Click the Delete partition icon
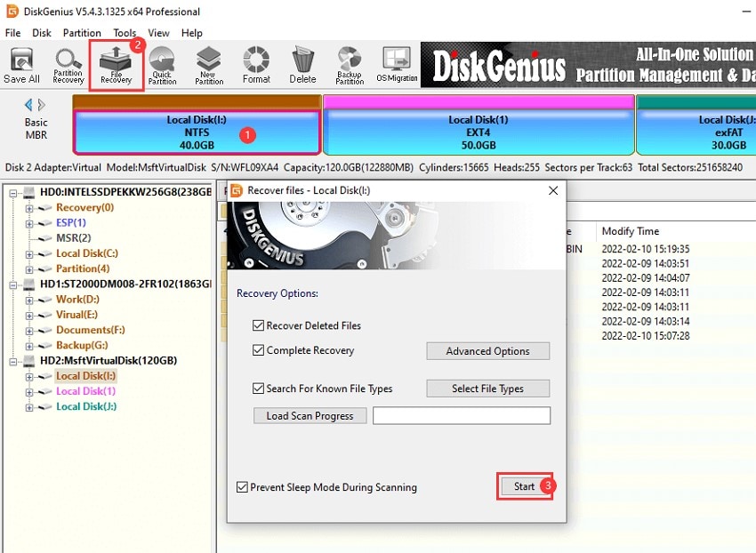 pyautogui.click(x=302, y=66)
